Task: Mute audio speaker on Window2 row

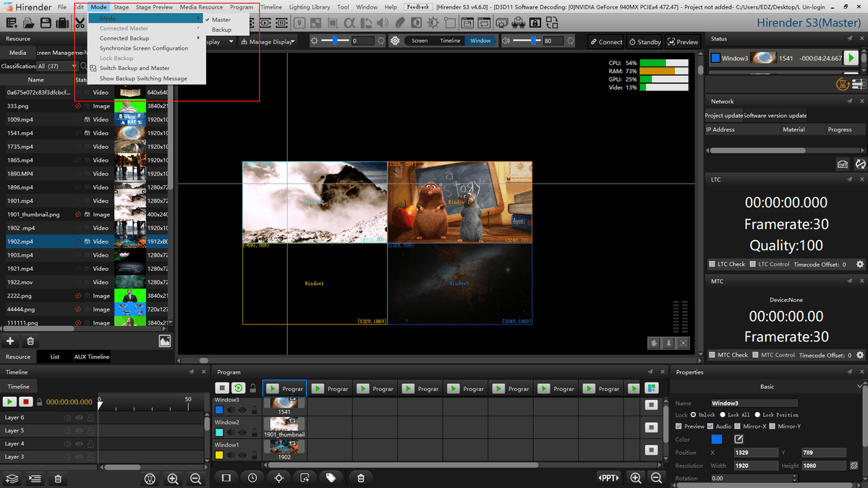Action: tap(231, 433)
